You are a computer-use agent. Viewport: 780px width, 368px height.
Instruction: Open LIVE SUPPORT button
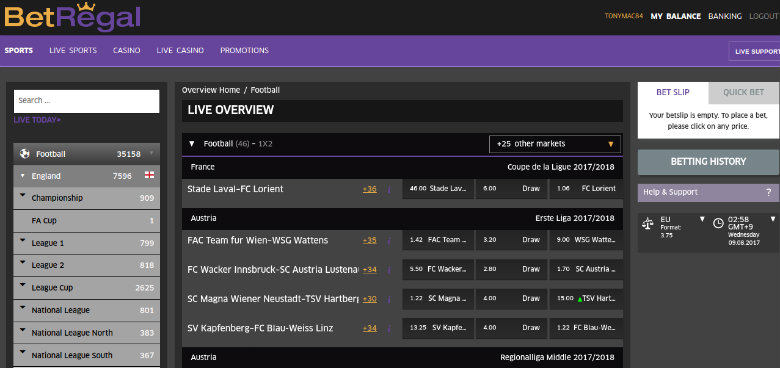click(x=754, y=51)
